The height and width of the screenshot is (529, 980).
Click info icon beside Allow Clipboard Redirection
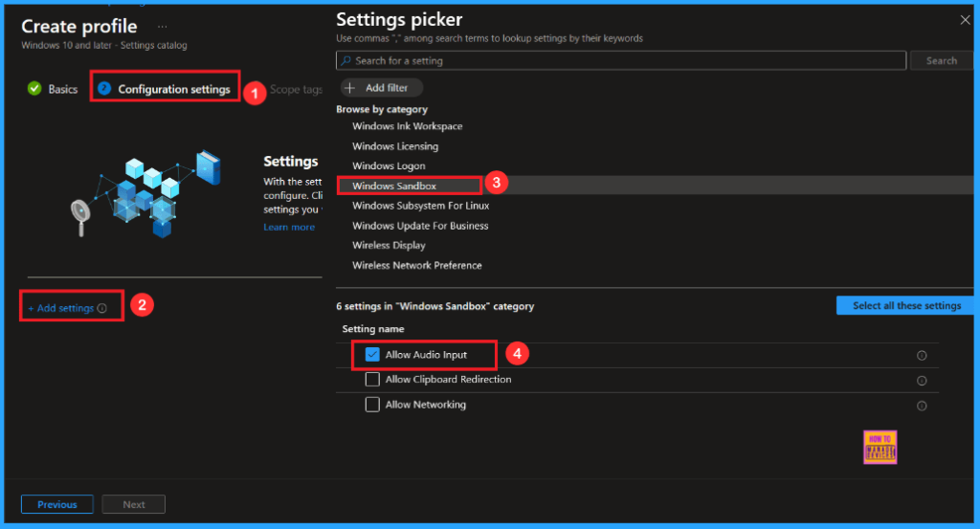pyautogui.click(x=922, y=381)
